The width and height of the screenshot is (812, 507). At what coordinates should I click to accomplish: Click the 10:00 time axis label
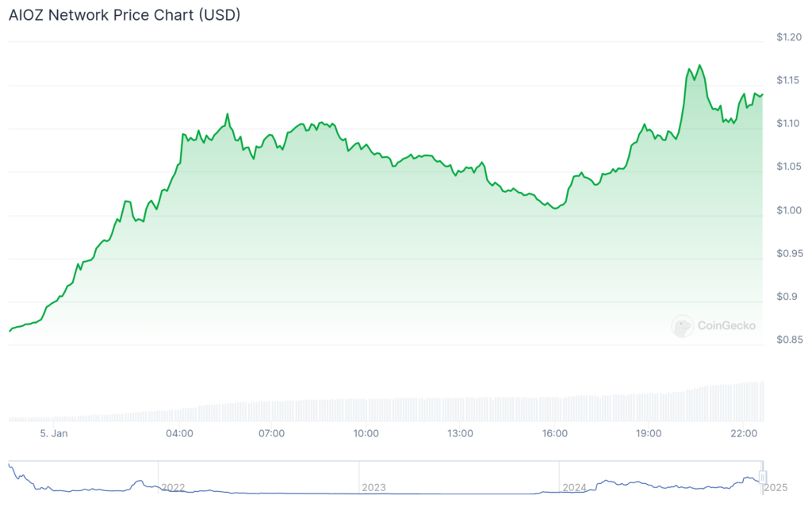pyautogui.click(x=366, y=433)
